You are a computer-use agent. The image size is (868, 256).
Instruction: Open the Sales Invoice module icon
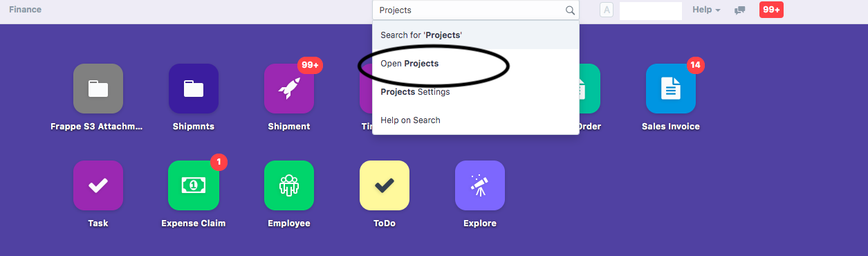[671, 89]
